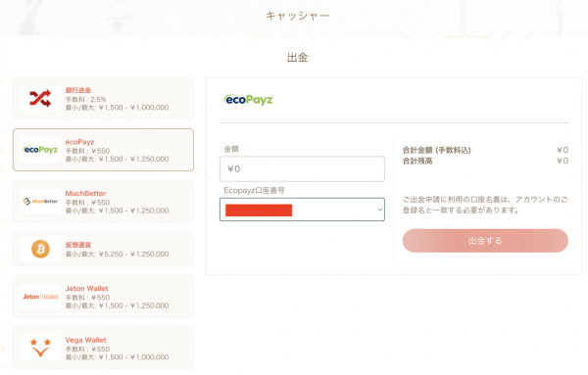
Task: Click the 出金する withdraw button
Action: pos(485,241)
